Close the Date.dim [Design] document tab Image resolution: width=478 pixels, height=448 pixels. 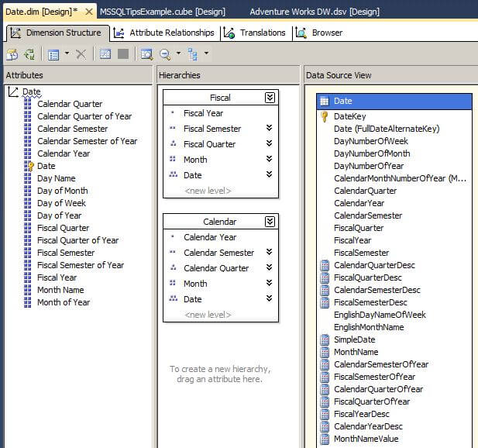tap(89, 12)
